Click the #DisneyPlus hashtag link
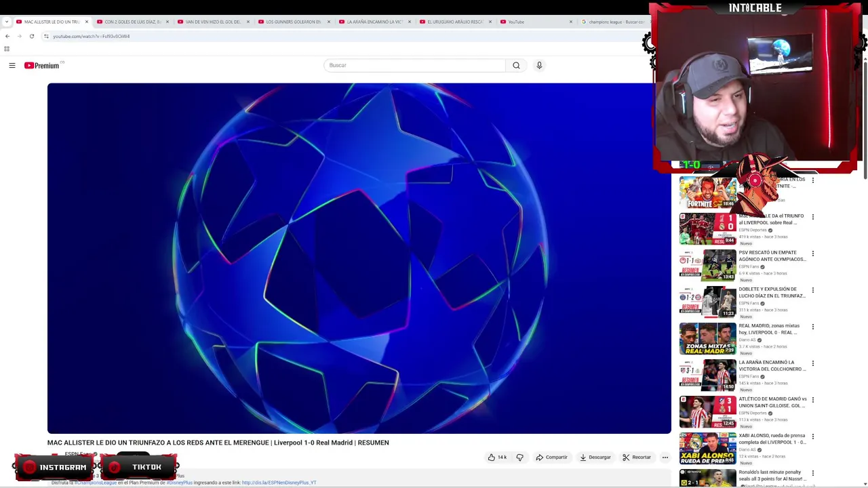868x488 pixels. tap(180, 483)
